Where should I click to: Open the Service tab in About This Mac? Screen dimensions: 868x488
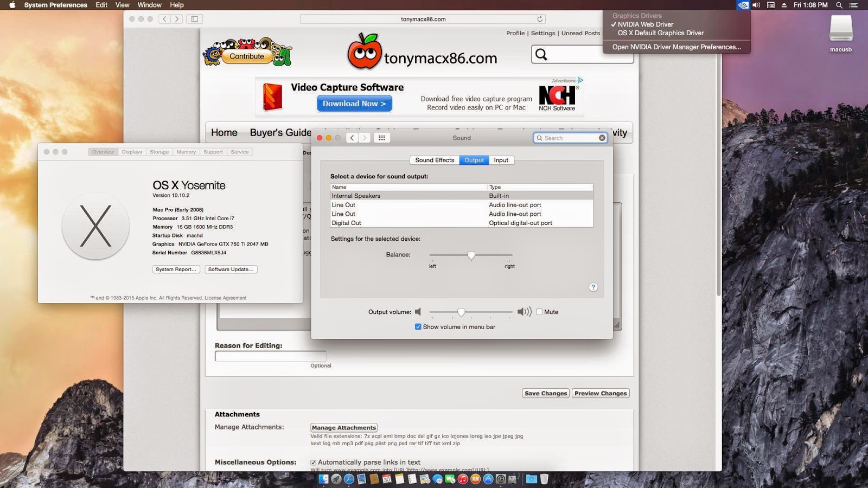coord(240,152)
